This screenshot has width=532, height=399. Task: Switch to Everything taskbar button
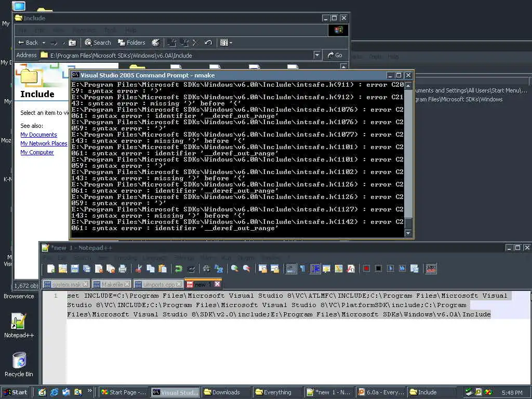pyautogui.click(x=277, y=392)
